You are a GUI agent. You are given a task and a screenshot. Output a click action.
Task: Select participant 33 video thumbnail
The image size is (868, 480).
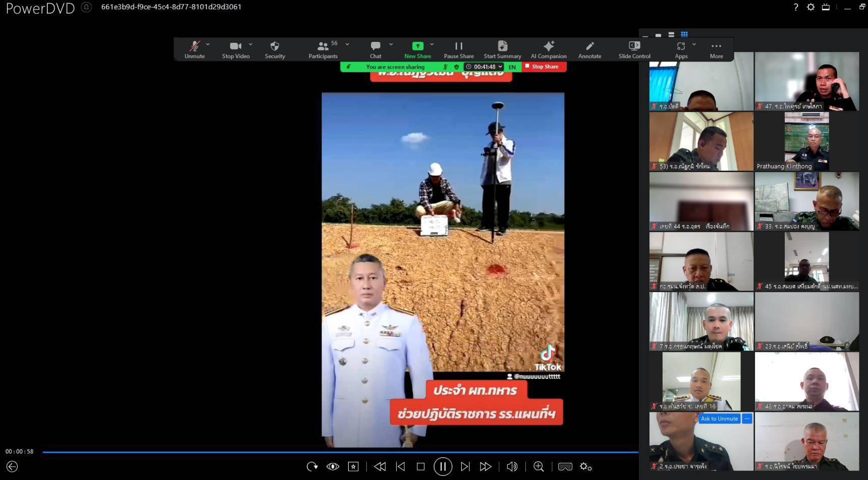(x=806, y=201)
